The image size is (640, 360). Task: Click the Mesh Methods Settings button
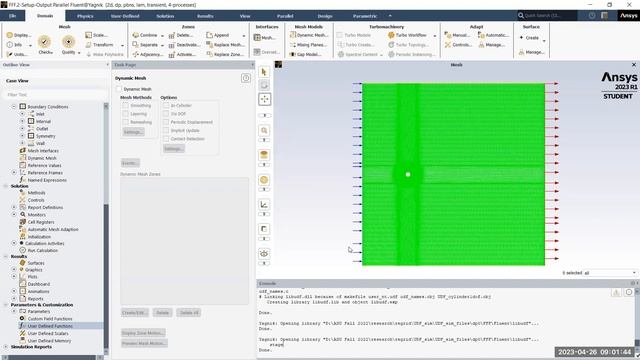pos(133,132)
